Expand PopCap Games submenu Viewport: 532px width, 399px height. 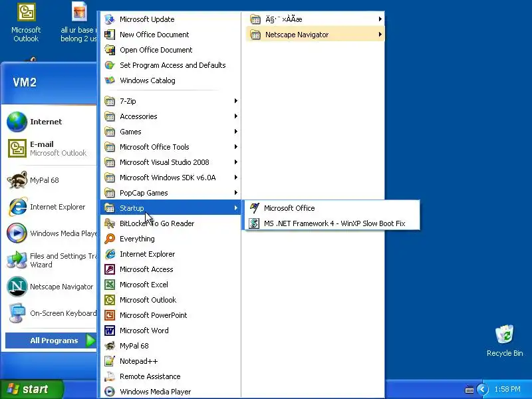point(171,193)
